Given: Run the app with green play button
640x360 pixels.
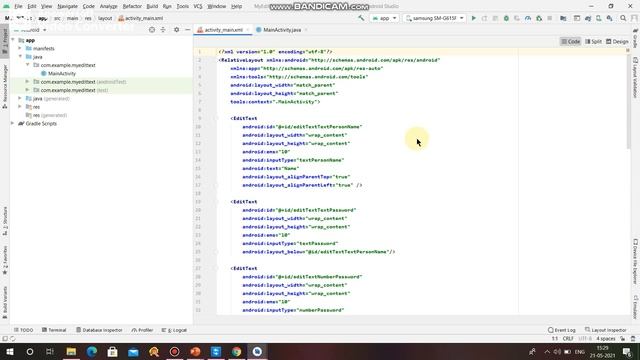Looking at the screenshot, I should pyautogui.click(x=473, y=18).
